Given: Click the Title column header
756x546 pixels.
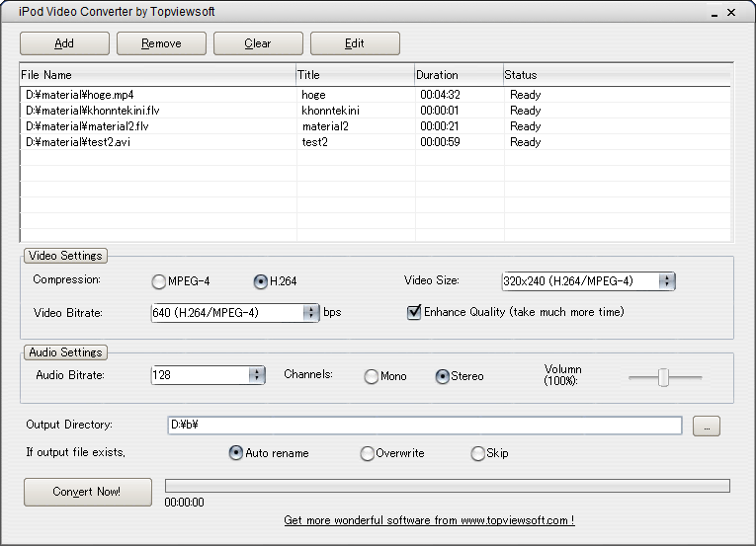Looking at the screenshot, I should point(356,75).
